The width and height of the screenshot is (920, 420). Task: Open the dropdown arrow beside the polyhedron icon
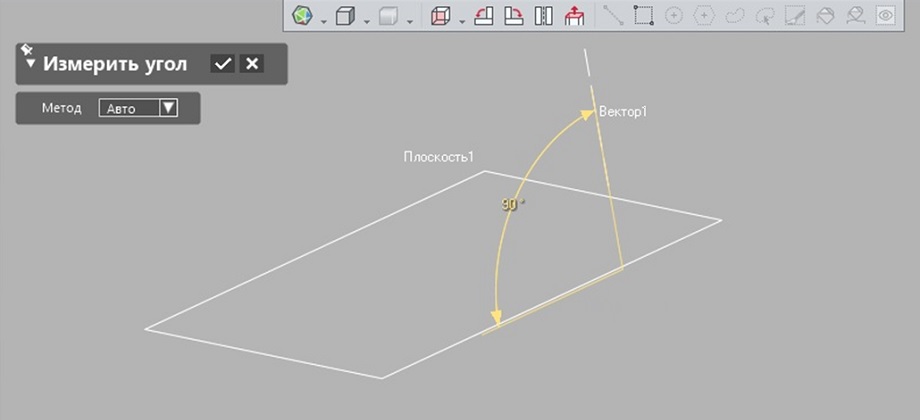(x=324, y=22)
